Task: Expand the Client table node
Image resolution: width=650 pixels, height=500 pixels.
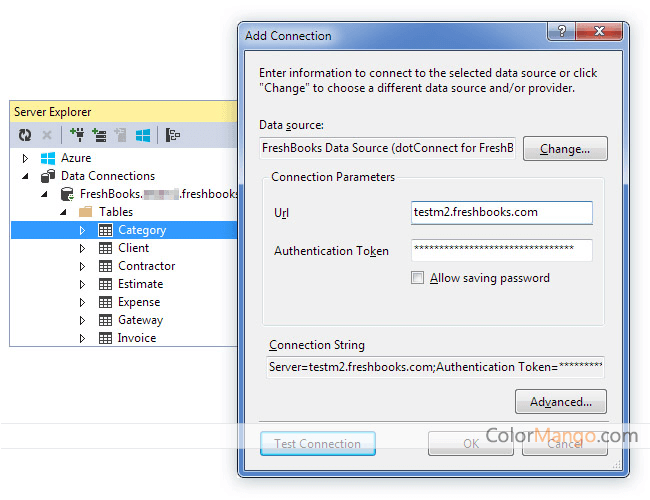Action: (x=82, y=248)
